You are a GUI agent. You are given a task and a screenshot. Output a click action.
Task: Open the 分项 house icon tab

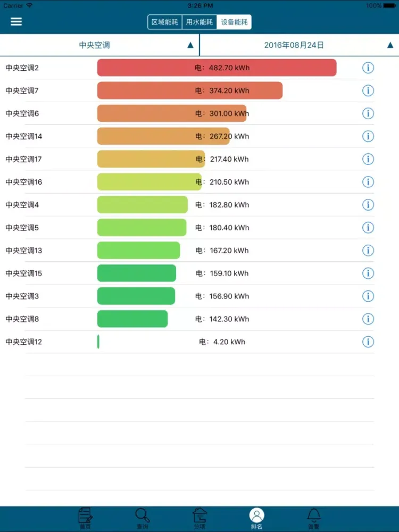pos(199,516)
